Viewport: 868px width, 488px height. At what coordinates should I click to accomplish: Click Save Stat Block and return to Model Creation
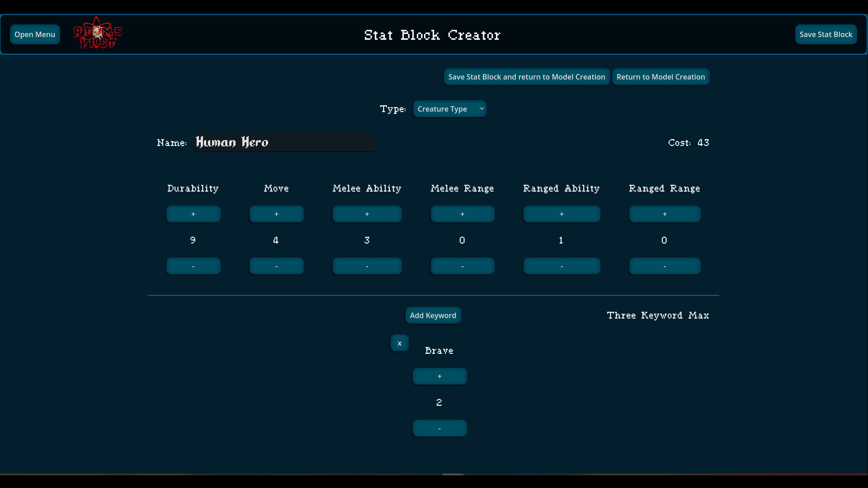pyautogui.click(x=526, y=77)
